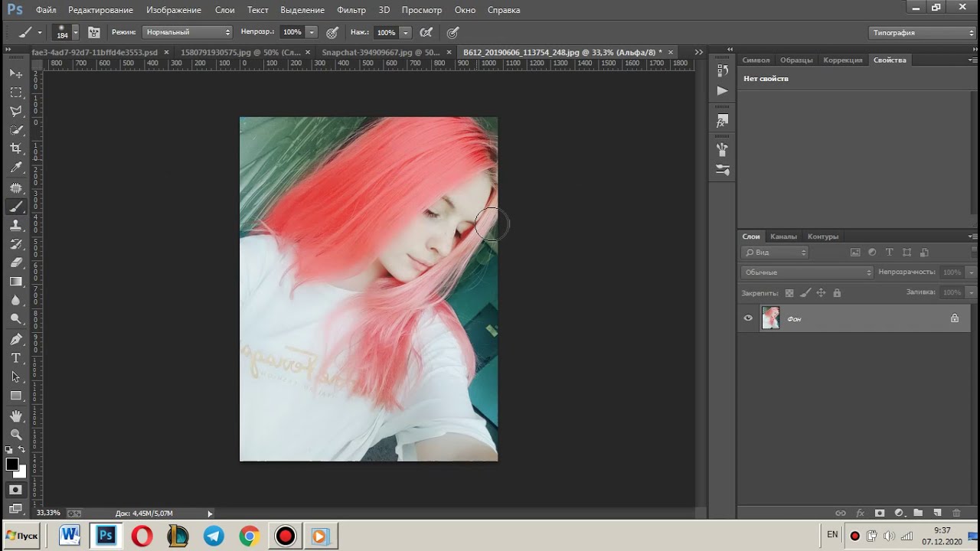Switch to the Каналы tab
980x551 pixels.
(x=783, y=236)
